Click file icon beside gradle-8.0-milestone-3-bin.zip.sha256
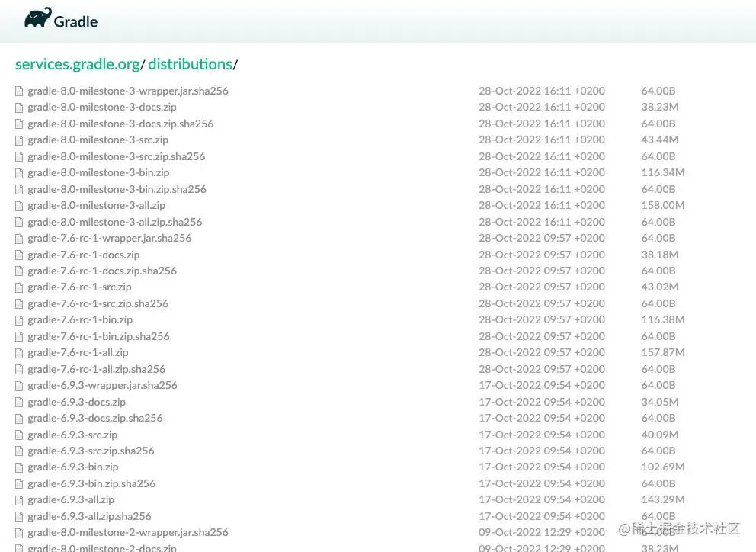The width and height of the screenshot is (756, 552). tap(19, 190)
